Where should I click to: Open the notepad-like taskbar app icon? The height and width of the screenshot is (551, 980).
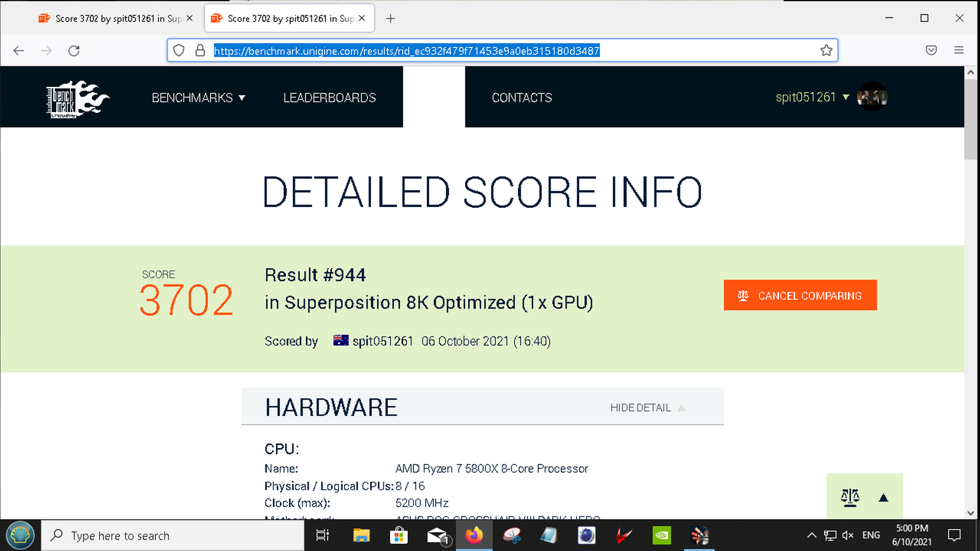pyautogui.click(x=549, y=536)
